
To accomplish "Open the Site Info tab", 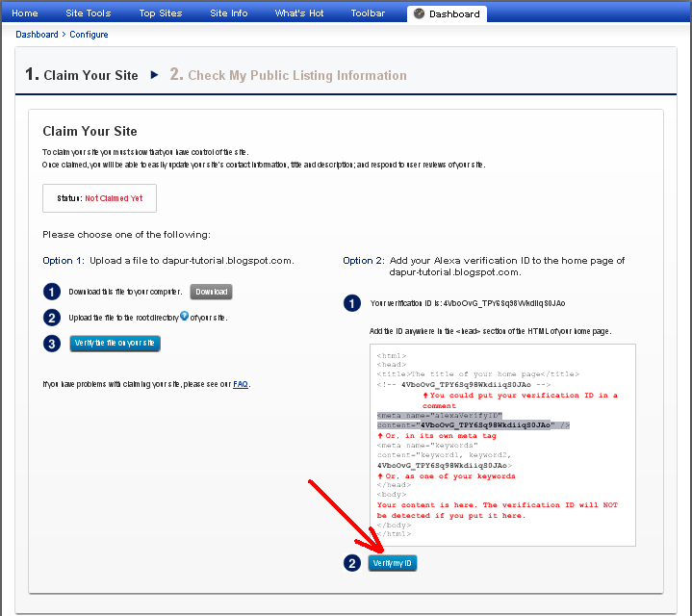I will click(229, 13).
